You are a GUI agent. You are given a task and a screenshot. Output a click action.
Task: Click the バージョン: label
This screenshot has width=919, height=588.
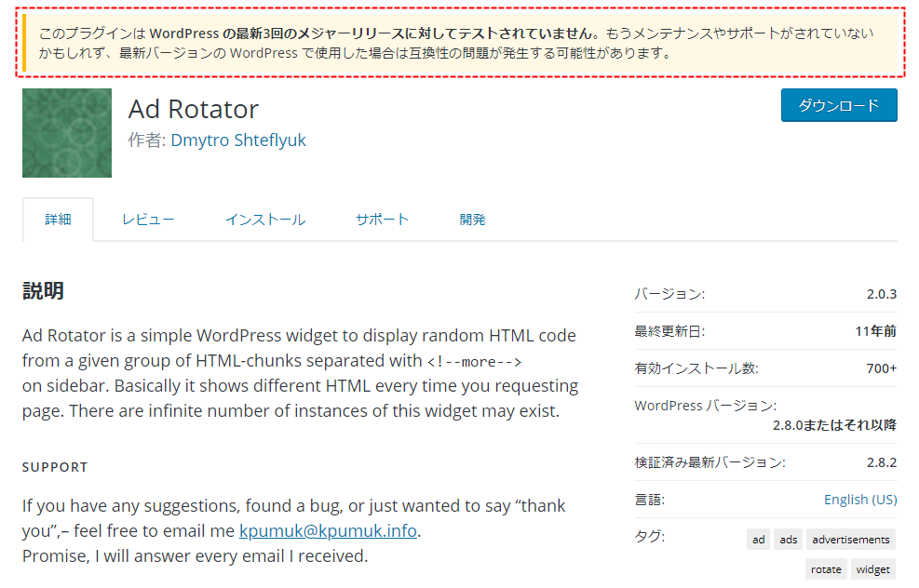click(669, 294)
